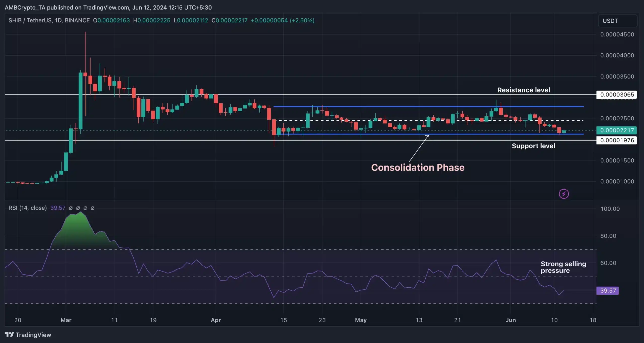Screen dimensions: 644x343
Task: Click the high price H0.00002225 value
Action: pyautogui.click(x=152, y=20)
